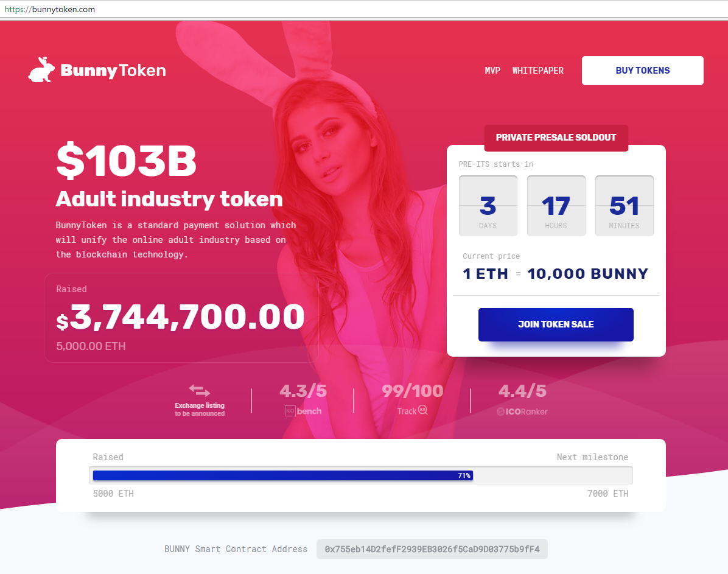Click the BunnyToken rabbit logo icon
The width and height of the screenshot is (728, 574).
(41, 70)
